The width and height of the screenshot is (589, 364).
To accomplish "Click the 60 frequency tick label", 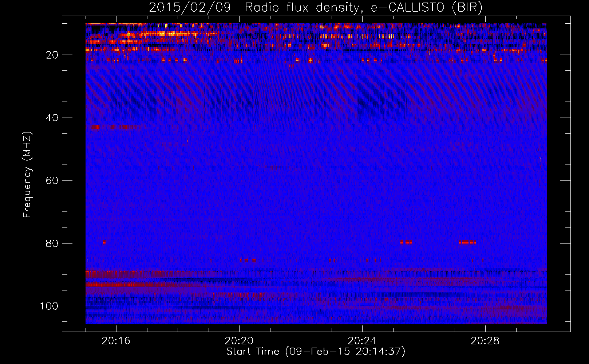I will click(52, 181).
